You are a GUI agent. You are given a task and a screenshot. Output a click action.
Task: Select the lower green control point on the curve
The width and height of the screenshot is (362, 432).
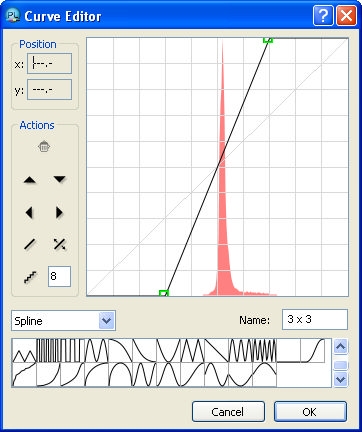pyautogui.click(x=164, y=293)
